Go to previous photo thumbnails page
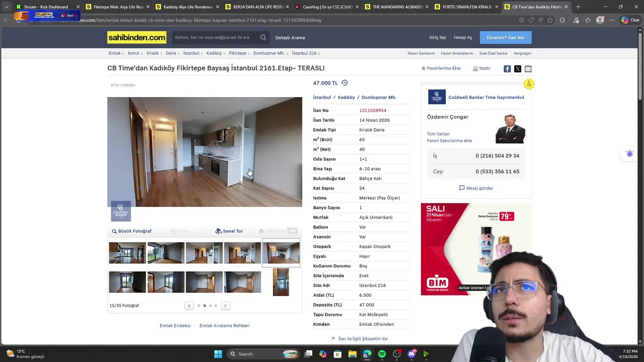 [189, 306]
